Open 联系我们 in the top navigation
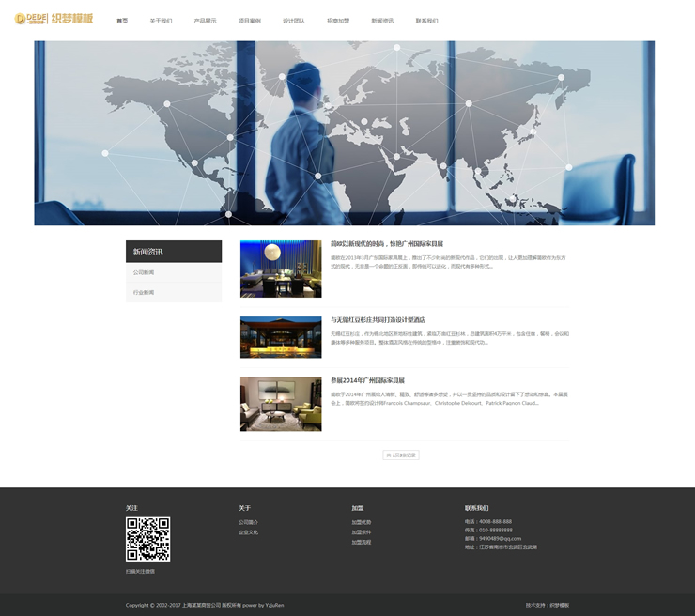Viewport: 695px width, 616px height. [x=426, y=21]
